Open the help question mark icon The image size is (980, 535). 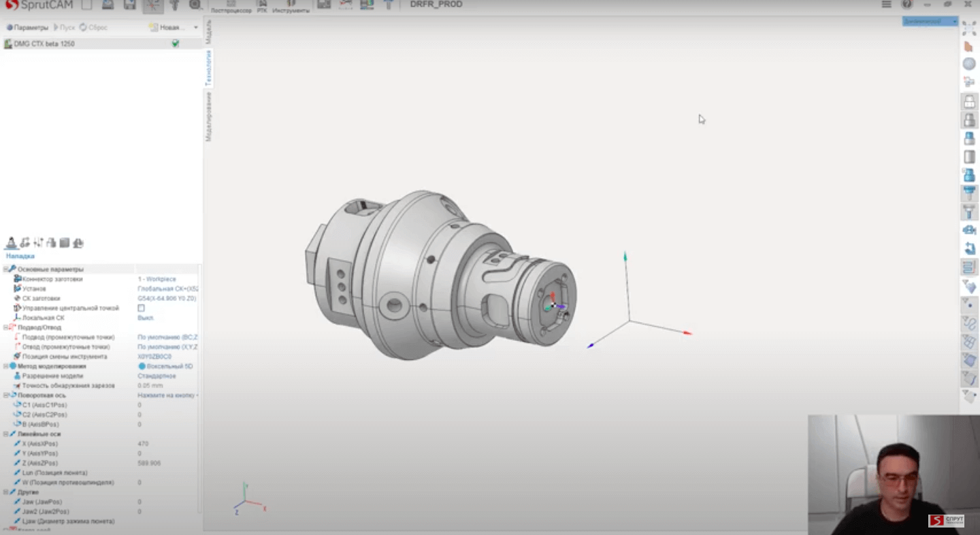coord(907,4)
